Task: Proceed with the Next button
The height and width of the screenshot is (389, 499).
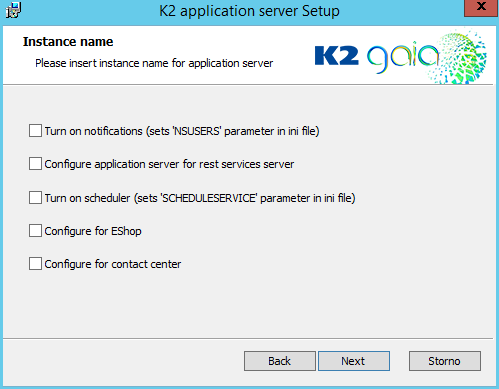Action: (x=354, y=361)
